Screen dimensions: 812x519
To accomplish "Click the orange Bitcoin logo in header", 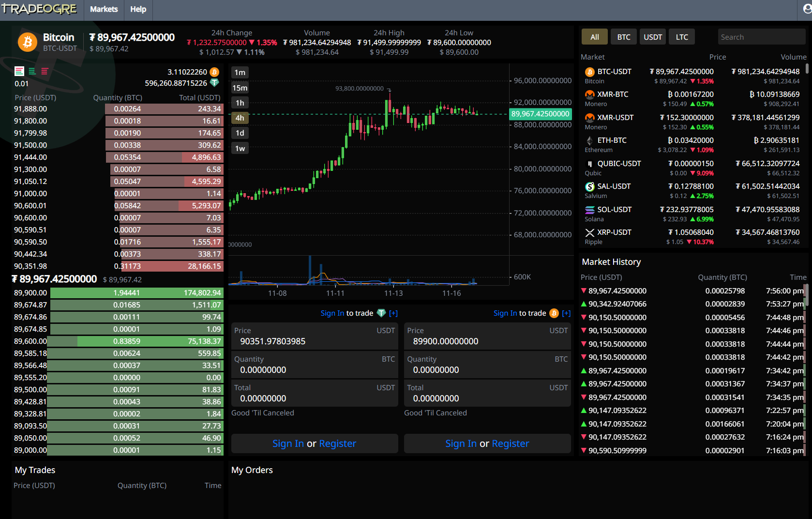I will [28, 42].
